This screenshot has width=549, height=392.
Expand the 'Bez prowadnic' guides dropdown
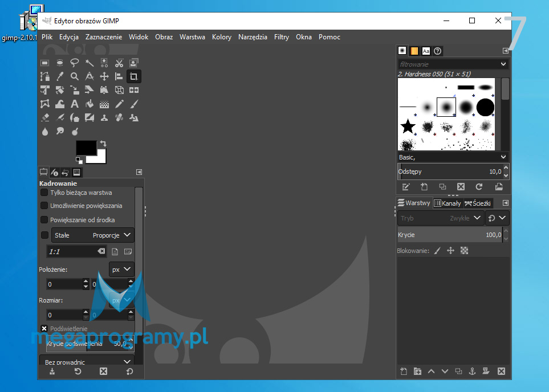(x=87, y=361)
